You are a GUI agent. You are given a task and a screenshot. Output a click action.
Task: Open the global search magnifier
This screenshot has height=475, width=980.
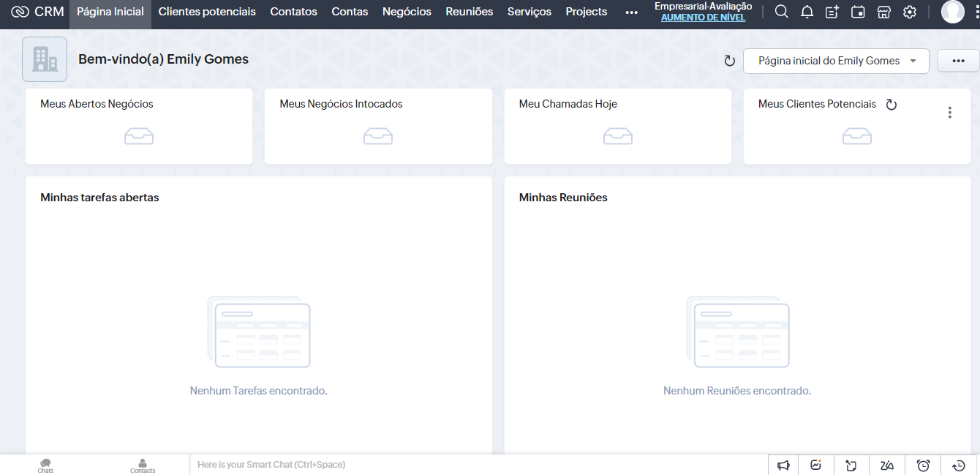point(782,12)
